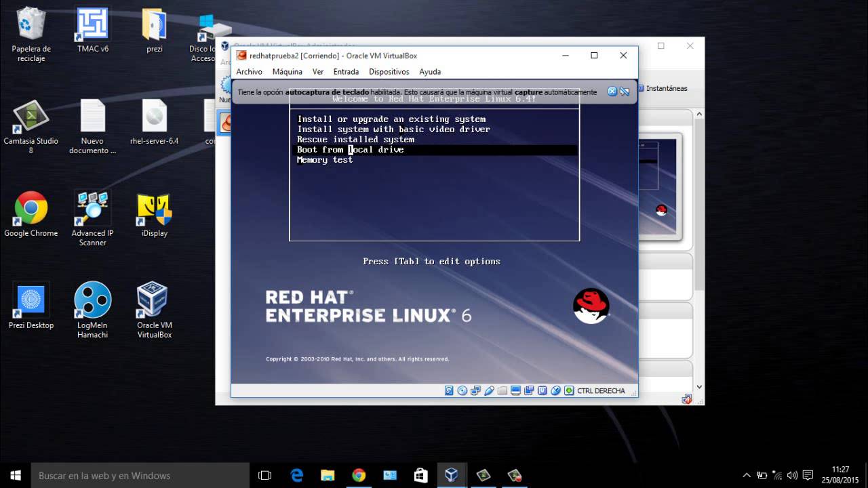Click the don't-show-again icon on notification bar
868x488 pixels.
point(625,91)
